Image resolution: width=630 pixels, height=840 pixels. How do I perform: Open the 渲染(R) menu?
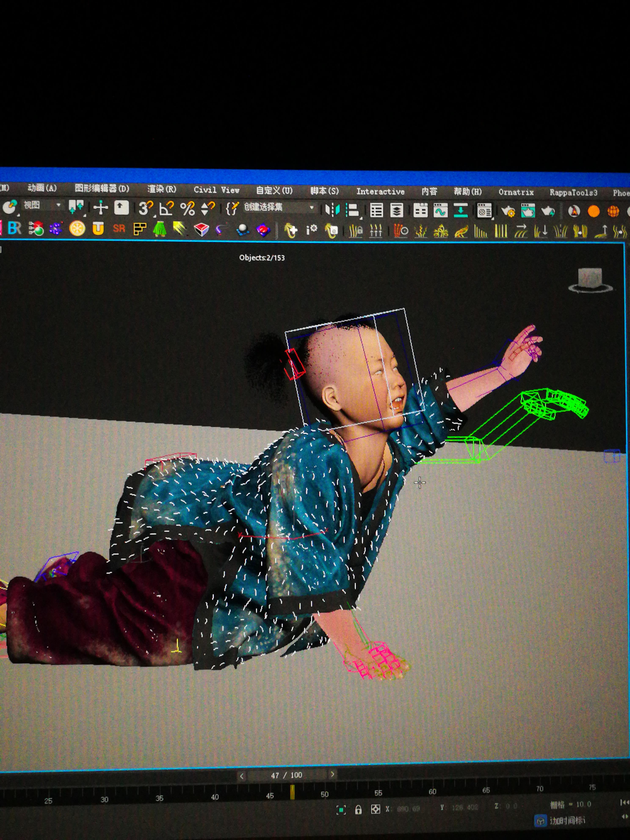coord(162,189)
